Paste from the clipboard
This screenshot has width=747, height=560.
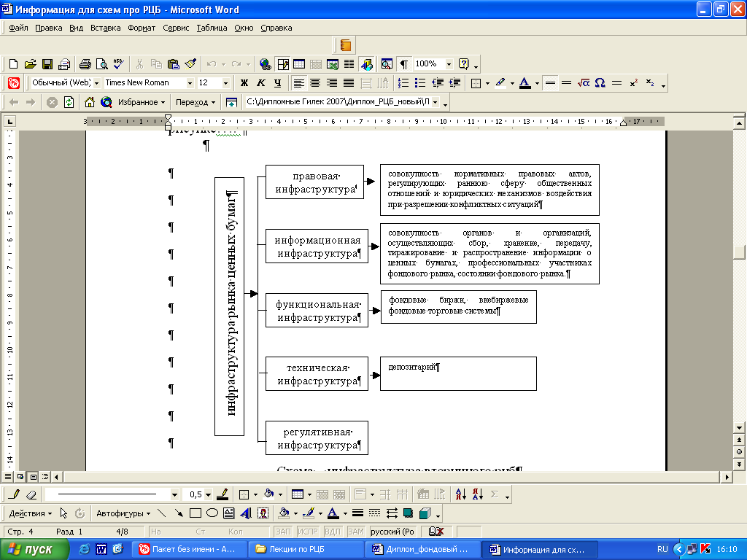(x=174, y=64)
